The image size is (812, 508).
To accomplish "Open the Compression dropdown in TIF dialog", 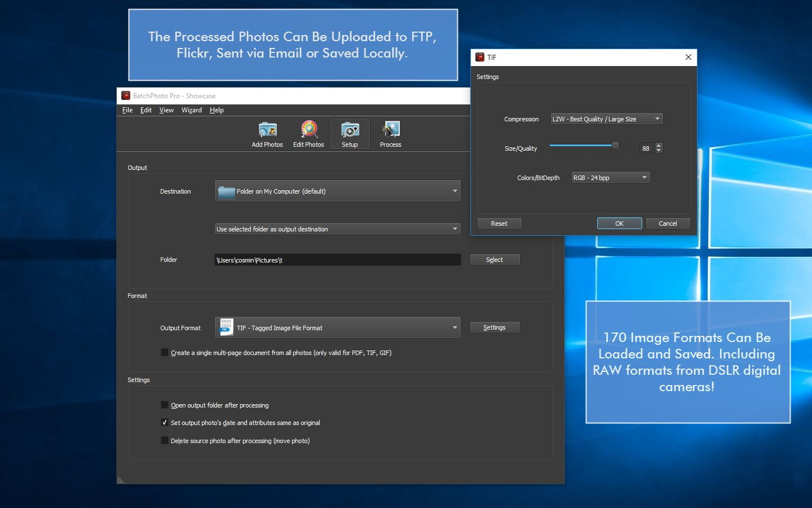I will click(x=606, y=119).
